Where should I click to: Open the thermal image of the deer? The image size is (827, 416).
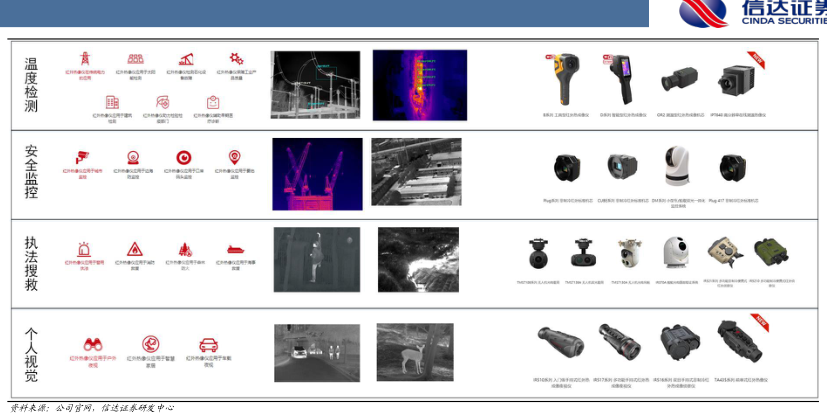[414, 351]
